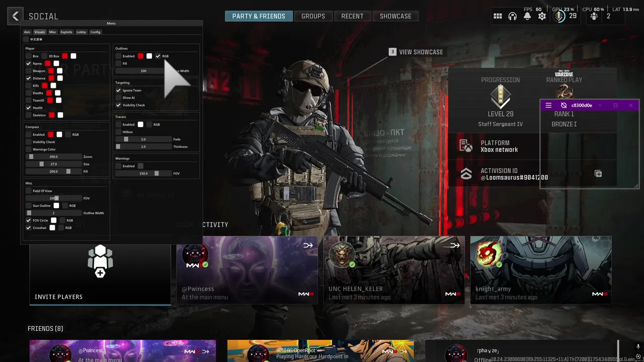
Task: Click the Warzone Ranked Play bronze emblem
Action: 564,92
